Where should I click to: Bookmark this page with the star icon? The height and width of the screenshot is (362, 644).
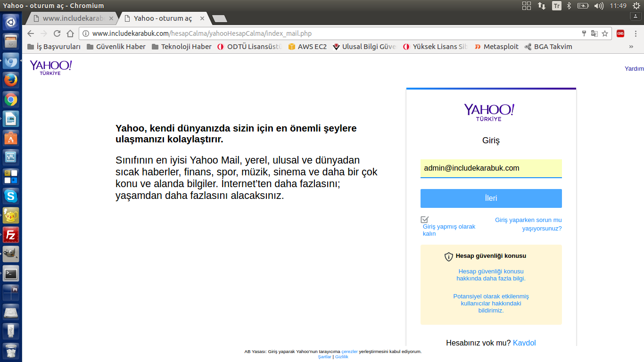(x=605, y=33)
